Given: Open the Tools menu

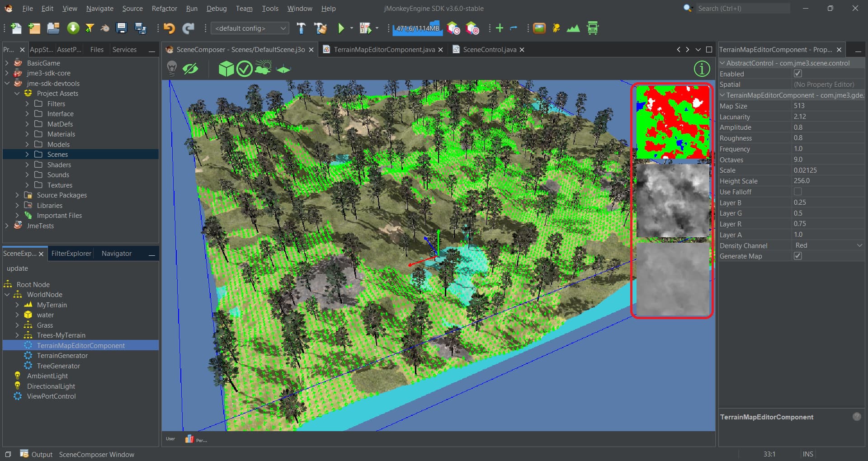Looking at the screenshot, I should tap(270, 9).
